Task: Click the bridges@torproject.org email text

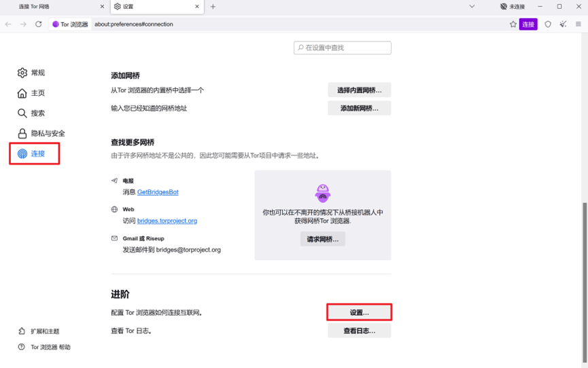Action: tap(188, 250)
